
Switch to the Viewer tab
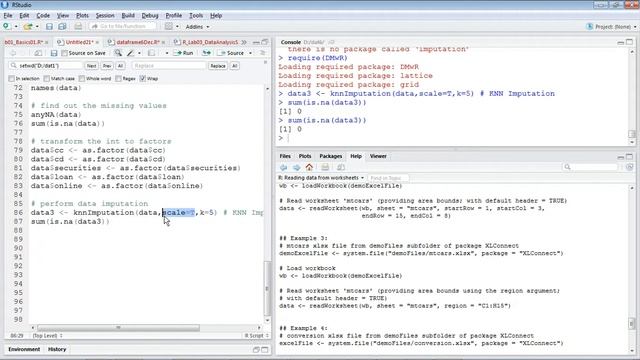[378, 156]
